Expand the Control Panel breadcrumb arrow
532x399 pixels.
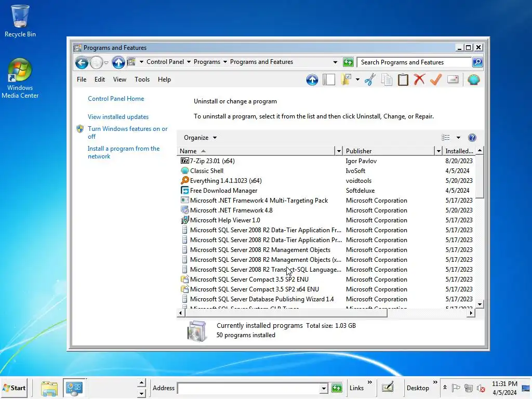(x=189, y=62)
